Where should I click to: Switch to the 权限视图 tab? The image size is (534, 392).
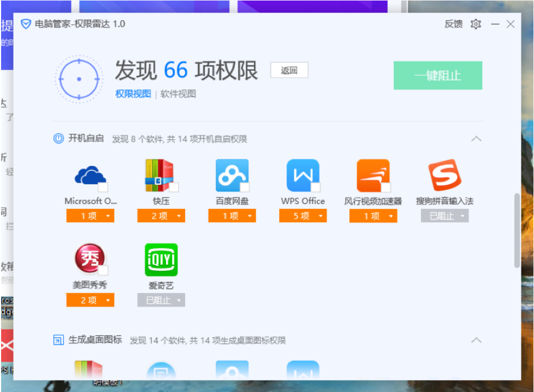[133, 94]
